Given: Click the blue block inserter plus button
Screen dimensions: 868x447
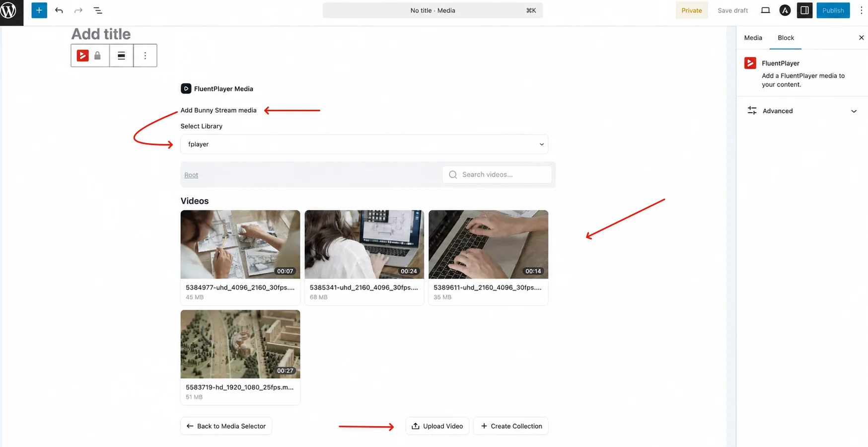Looking at the screenshot, I should 39,10.
